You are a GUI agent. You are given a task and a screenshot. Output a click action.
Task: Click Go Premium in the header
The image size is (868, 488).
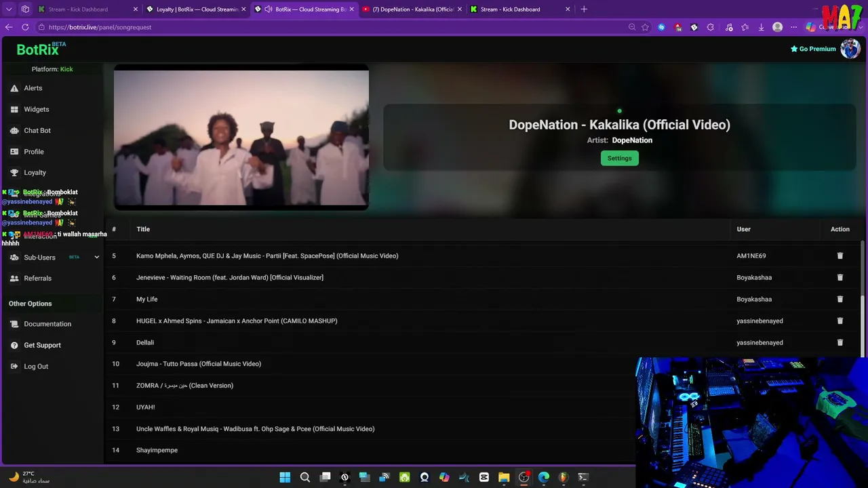(813, 49)
